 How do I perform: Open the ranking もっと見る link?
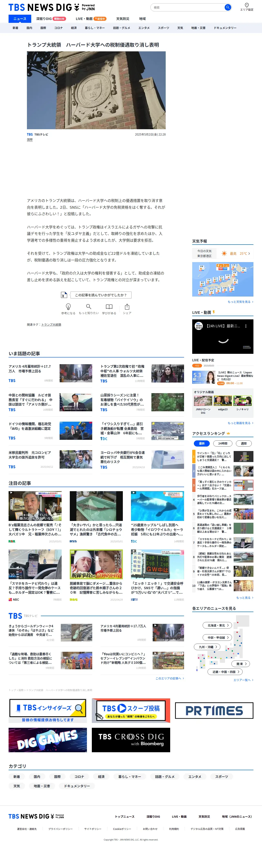[x=244, y=598]
